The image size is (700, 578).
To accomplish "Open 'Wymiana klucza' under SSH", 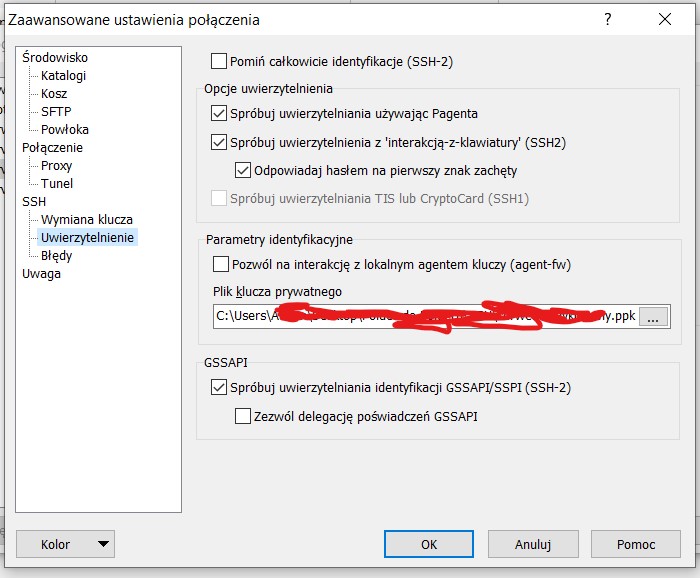I will (87, 220).
